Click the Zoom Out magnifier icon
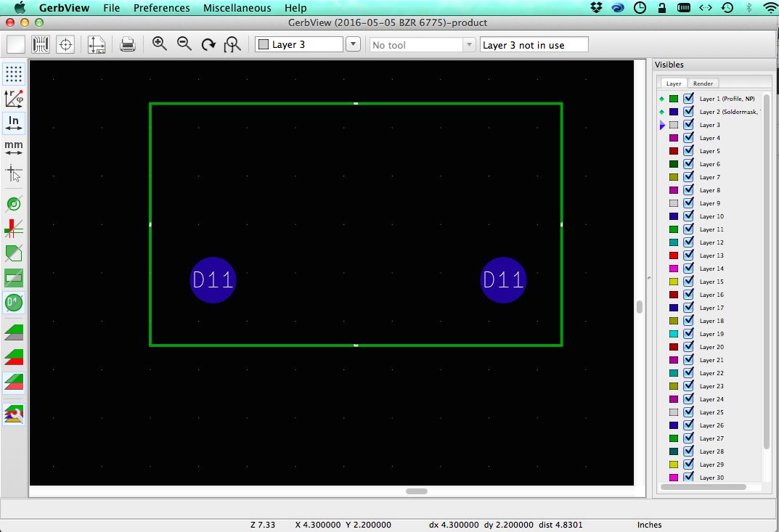Screen dimensions: 779x532 click(184, 44)
